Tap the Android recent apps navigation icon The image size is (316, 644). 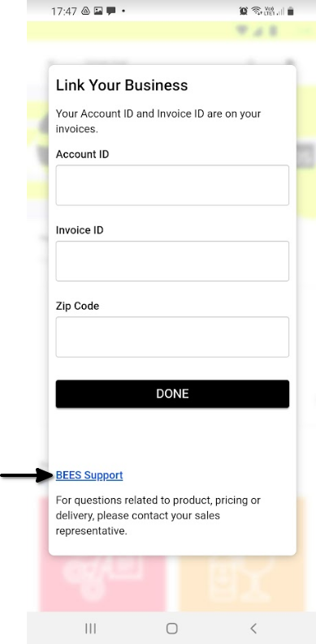90,628
